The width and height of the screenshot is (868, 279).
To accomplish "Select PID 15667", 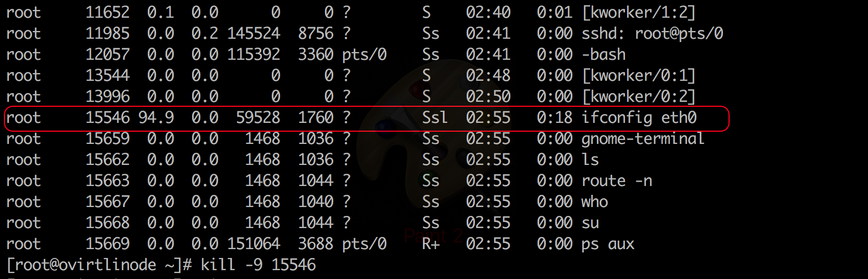I will [107, 201].
